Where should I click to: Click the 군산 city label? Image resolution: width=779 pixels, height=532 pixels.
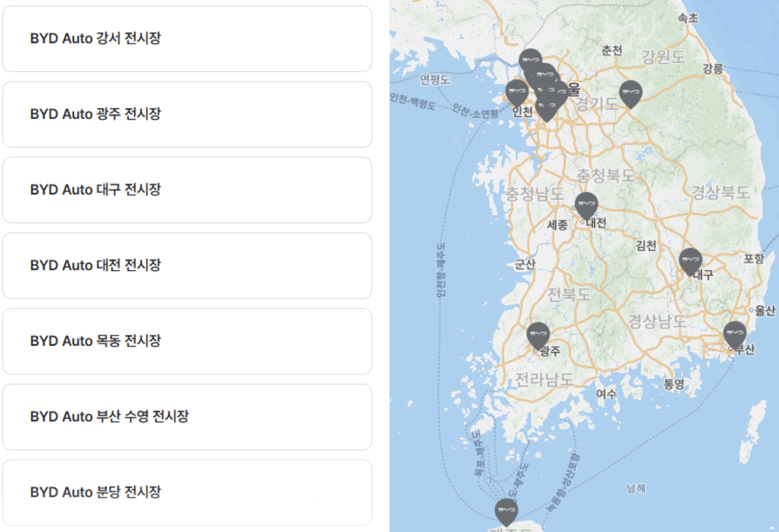pos(525,264)
